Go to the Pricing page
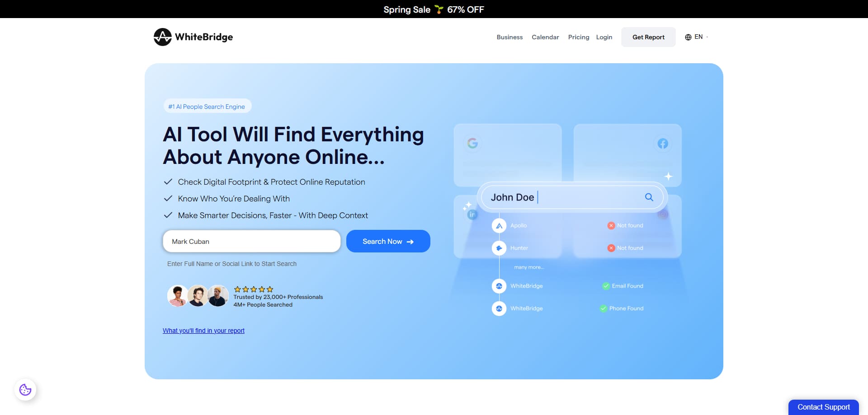This screenshot has width=868, height=415. (x=579, y=37)
